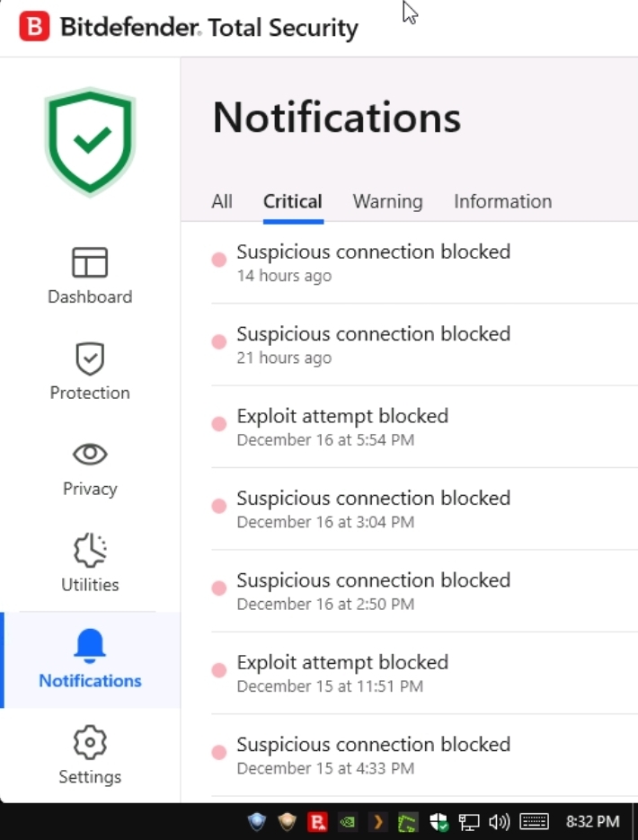The height and width of the screenshot is (840, 638).
Task: Click the taskbar clock showing 8:32 PM
Action: click(x=592, y=821)
